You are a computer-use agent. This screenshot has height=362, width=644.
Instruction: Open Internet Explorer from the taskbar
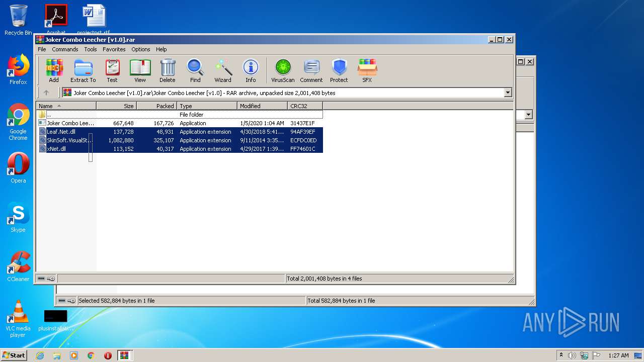40,355
